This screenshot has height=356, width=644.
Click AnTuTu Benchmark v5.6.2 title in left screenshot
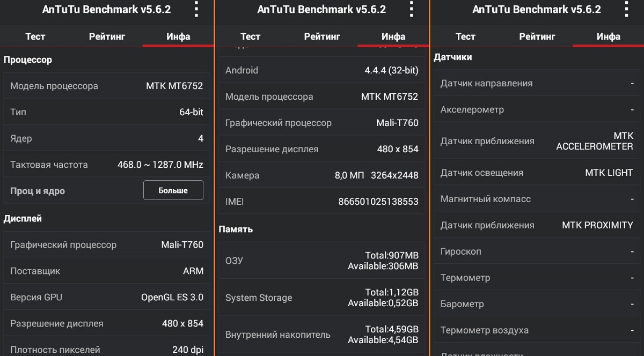106,9
